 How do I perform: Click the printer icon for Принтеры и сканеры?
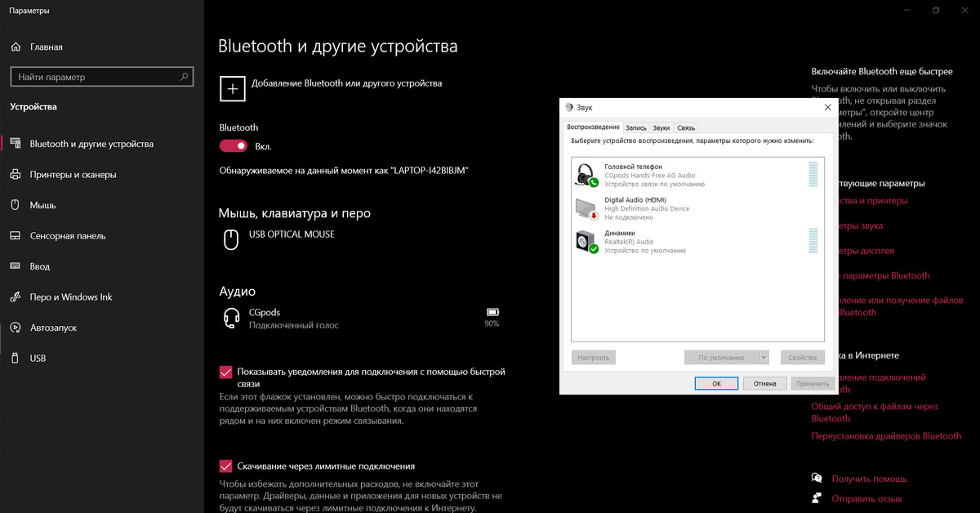pos(15,174)
